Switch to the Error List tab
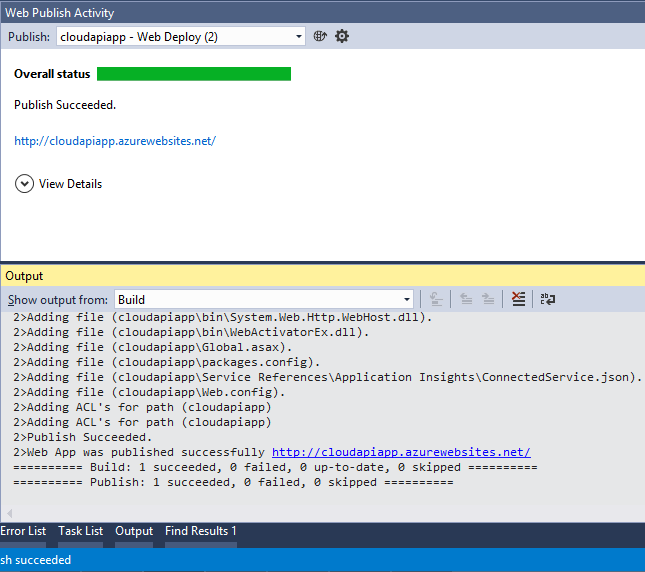Viewport: 645px width, 572px height. (23, 531)
